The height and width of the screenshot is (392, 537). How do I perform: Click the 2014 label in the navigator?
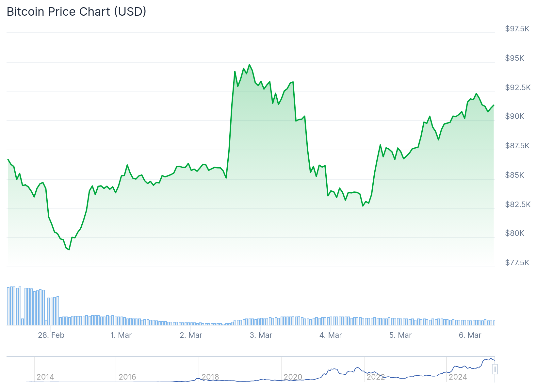[x=45, y=377]
